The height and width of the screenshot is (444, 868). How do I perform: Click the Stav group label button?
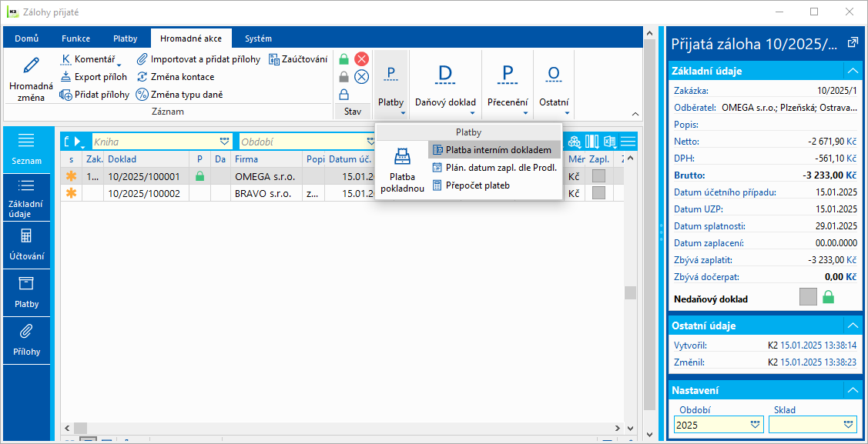(353, 111)
